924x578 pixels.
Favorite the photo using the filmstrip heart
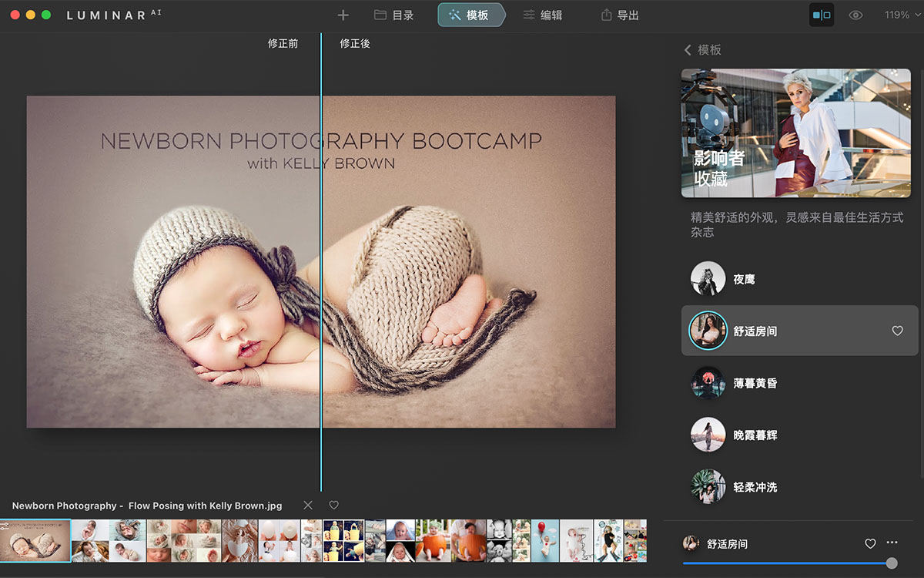(x=333, y=505)
